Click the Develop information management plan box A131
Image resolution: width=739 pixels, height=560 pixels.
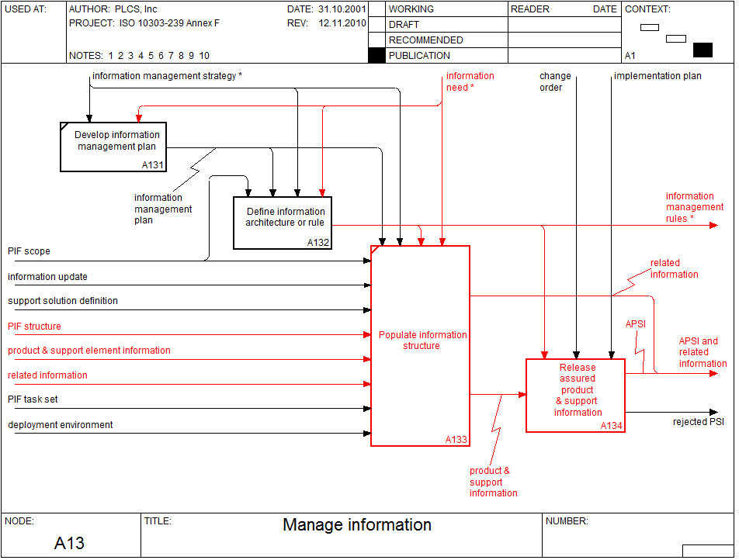coord(113,147)
